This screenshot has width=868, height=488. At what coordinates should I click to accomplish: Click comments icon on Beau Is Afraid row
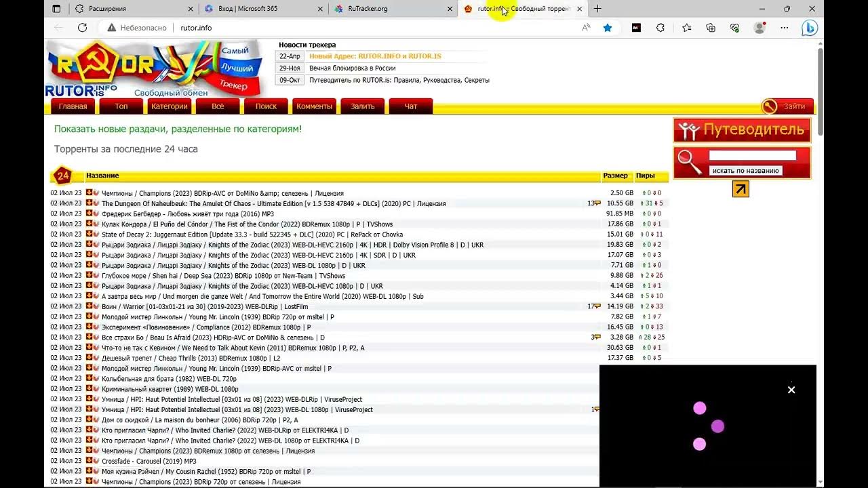pos(597,337)
